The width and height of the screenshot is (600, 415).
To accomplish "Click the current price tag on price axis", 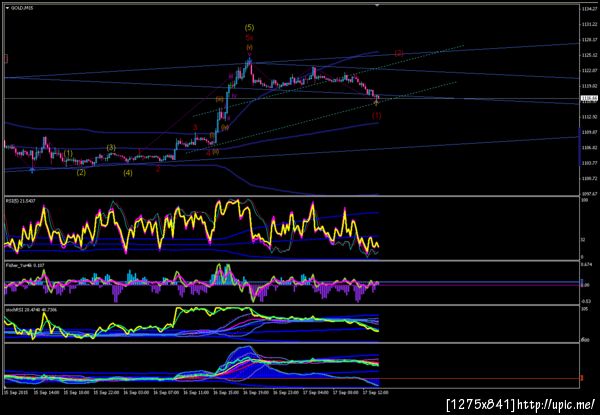I will (x=589, y=99).
